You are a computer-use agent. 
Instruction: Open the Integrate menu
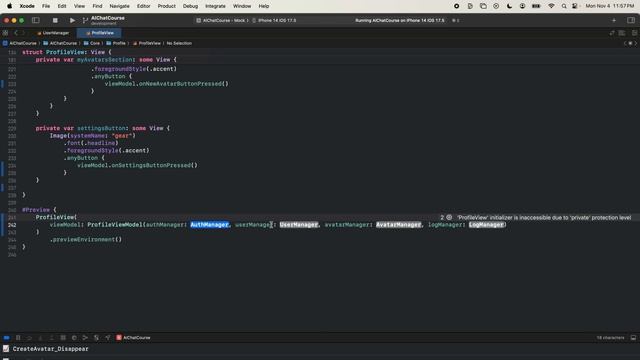tap(215, 6)
